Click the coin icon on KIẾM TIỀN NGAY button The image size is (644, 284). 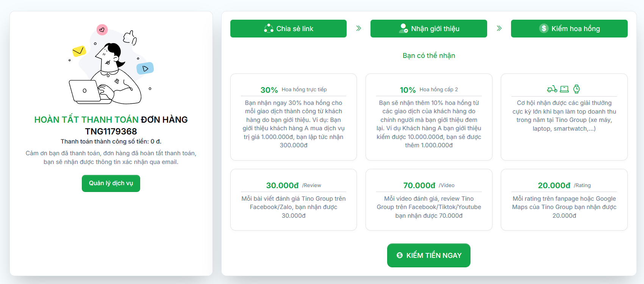point(399,255)
